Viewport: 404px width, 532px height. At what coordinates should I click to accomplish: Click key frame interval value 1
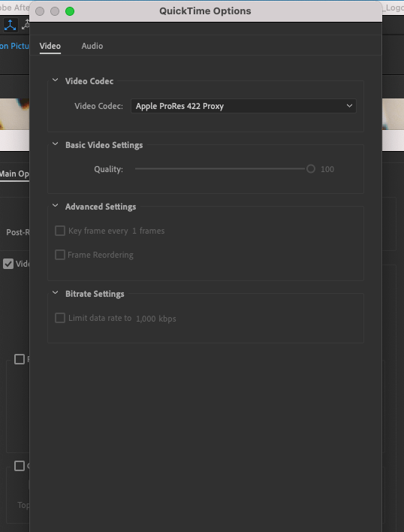pyautogui.click(x=134, y=231)
